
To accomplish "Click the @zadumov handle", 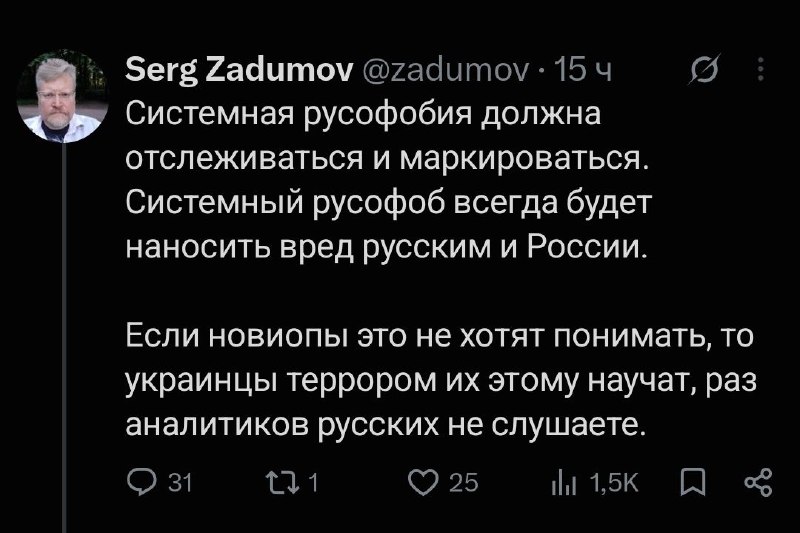I will (x=445, y=70).
